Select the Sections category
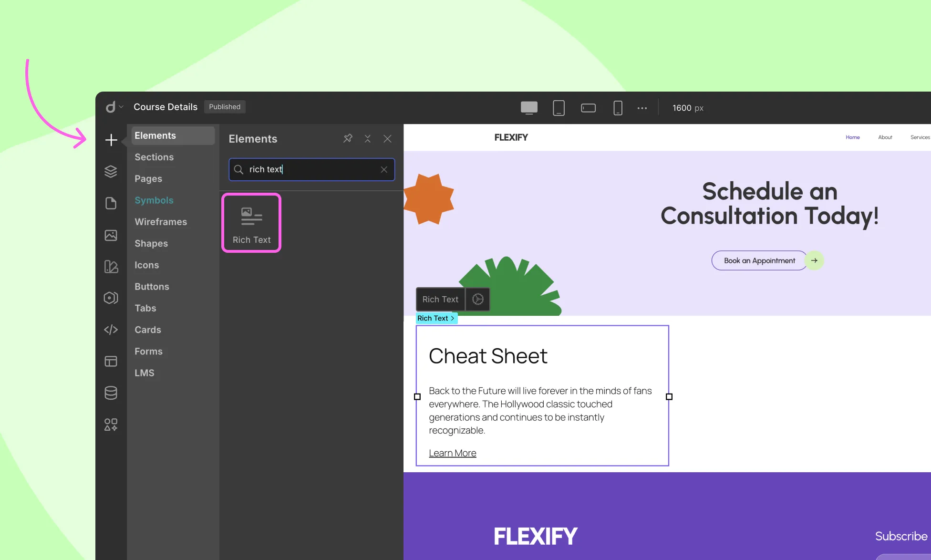931x560 pixels. coord(154,157)
